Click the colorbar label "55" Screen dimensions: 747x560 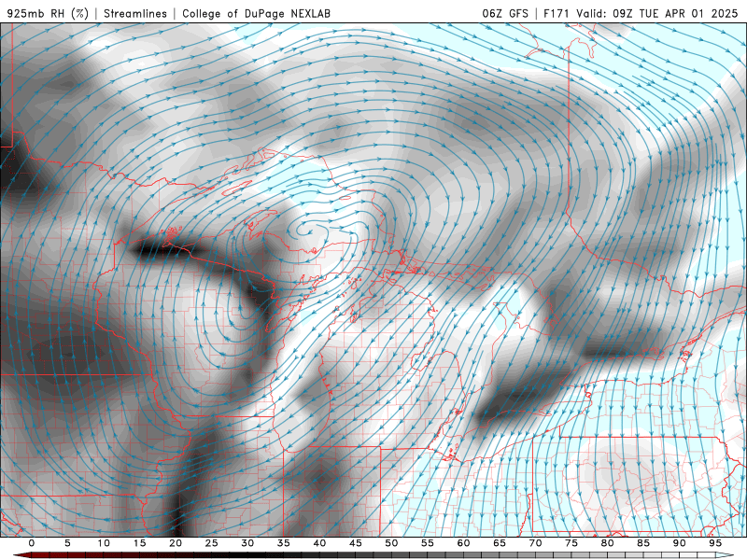(428, 543)
